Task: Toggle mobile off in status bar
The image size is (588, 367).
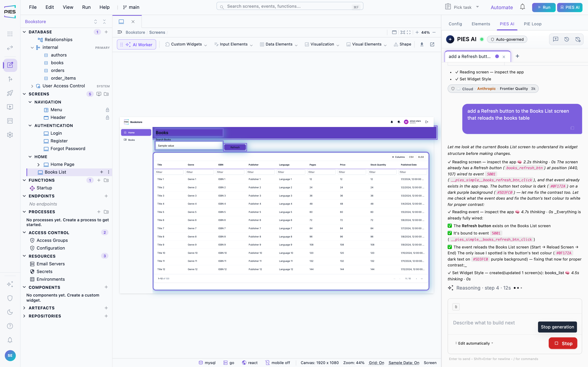Action: coord(278,363)
